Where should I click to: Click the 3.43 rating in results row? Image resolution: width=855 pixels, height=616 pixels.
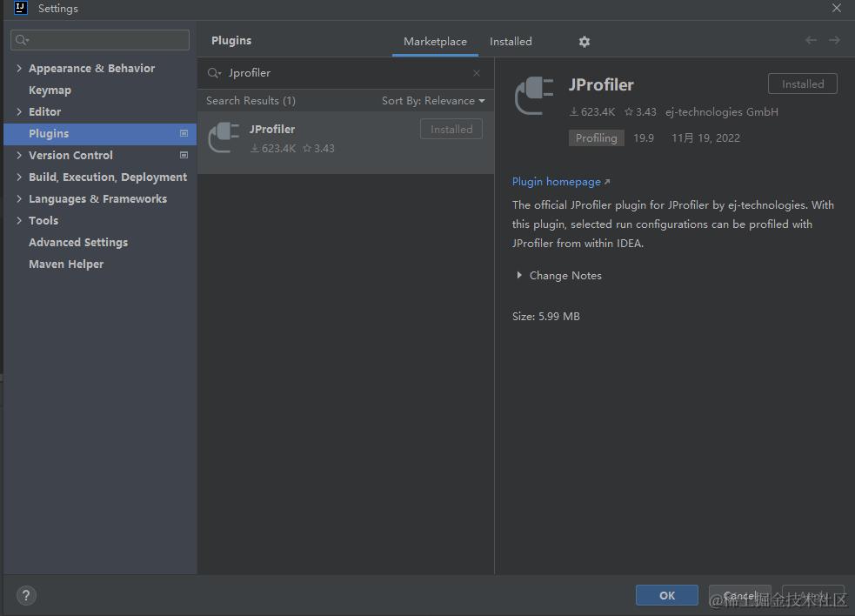(318, 149)
